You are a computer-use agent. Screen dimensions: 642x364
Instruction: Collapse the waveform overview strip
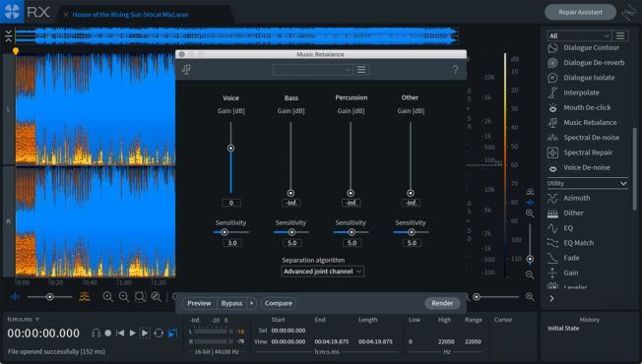(x=8, y=35)
